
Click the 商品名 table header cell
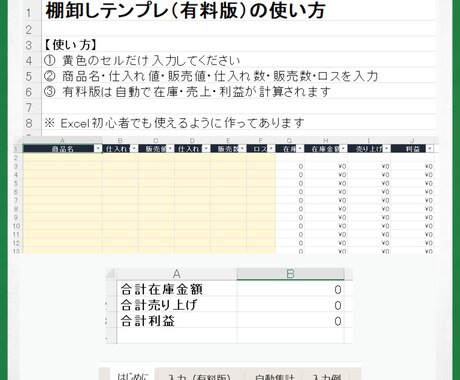[62, 149]
